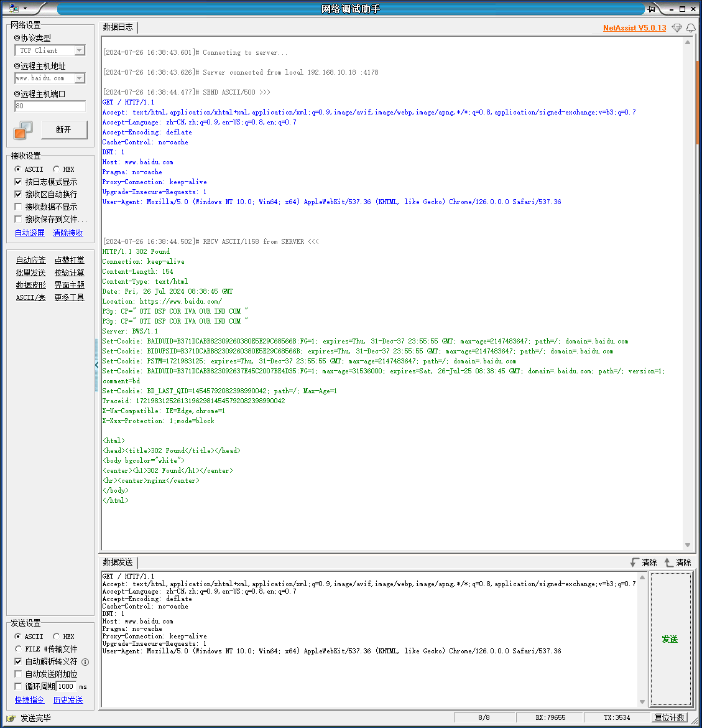Switch to the 数据发送 tab

coord(118,562)
